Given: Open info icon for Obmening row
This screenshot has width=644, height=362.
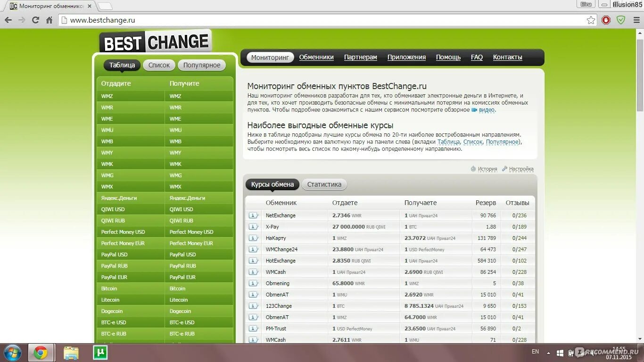Looking at the screenshot, I should pyautogui.click(x=254, y=283).
